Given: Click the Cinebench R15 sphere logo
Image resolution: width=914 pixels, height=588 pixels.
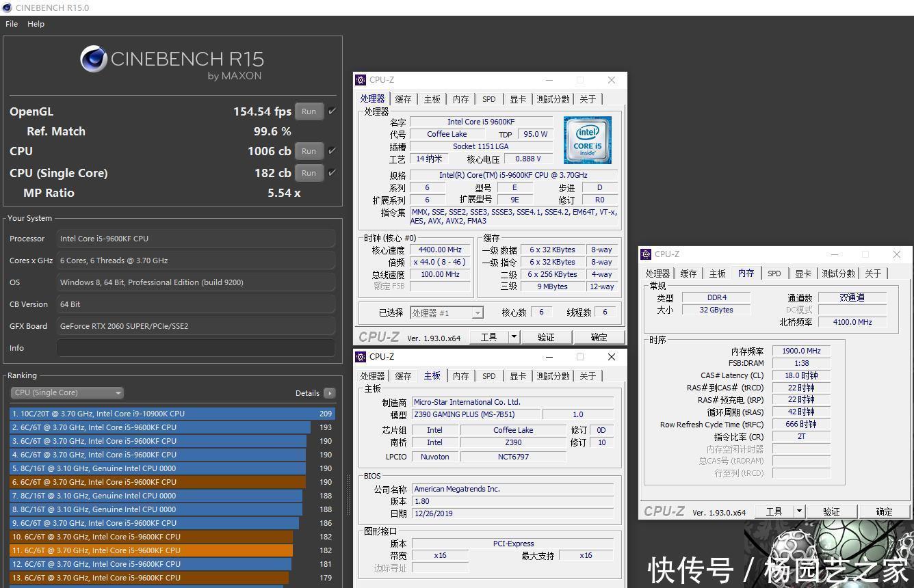Looking at the screenshot, I should point(94,59).
